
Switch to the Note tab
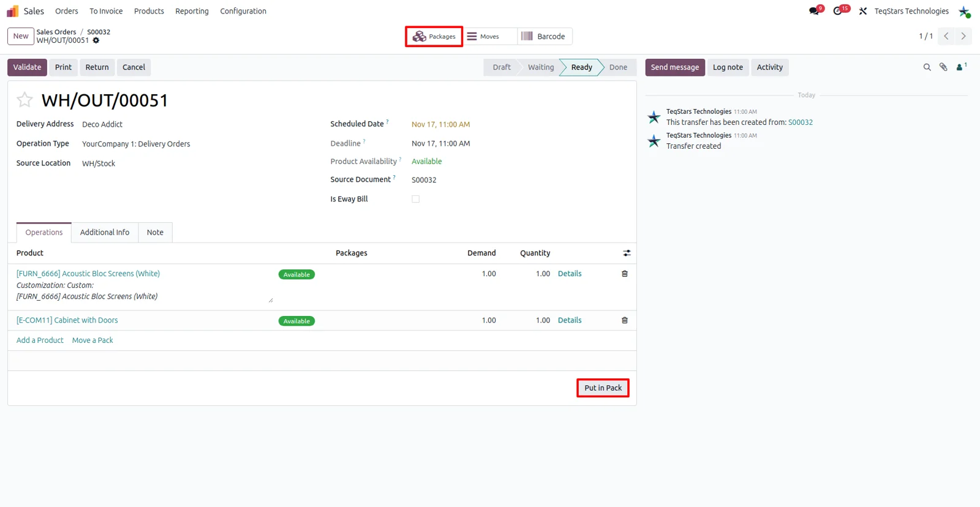tap(155, 233)
